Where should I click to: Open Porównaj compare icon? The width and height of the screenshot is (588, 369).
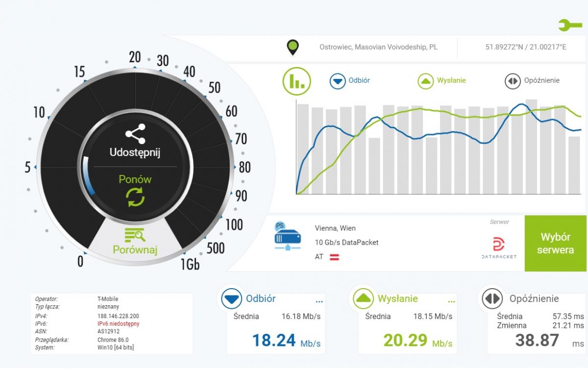135,235
